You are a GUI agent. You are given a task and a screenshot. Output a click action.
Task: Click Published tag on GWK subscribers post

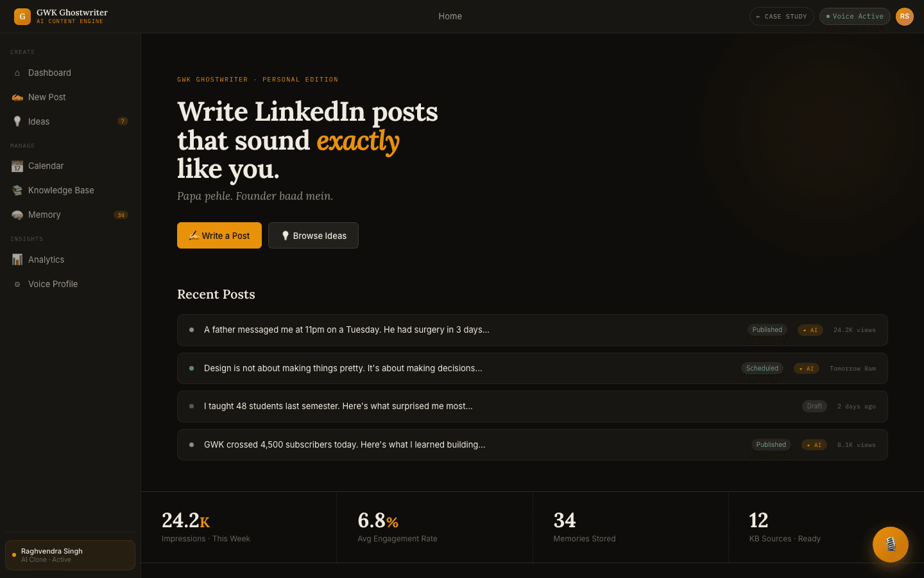click(x=771, y=445)
